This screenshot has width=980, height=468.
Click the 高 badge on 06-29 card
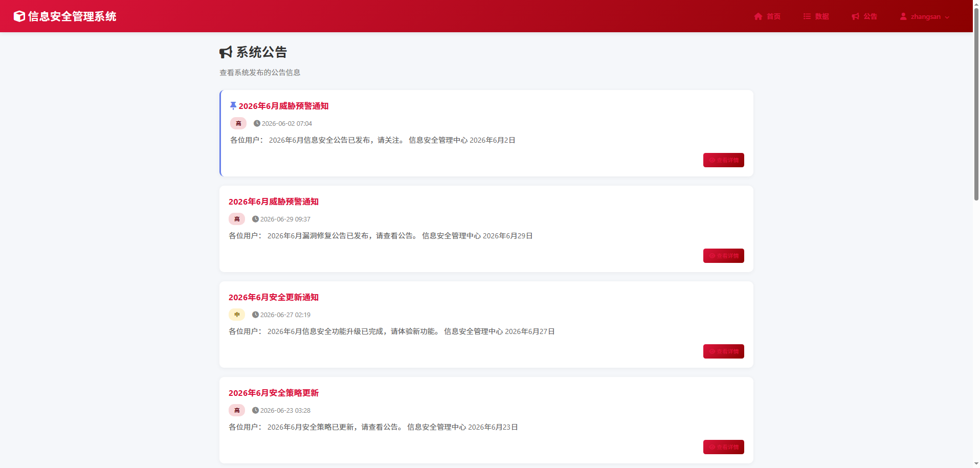tap(237, 219)
